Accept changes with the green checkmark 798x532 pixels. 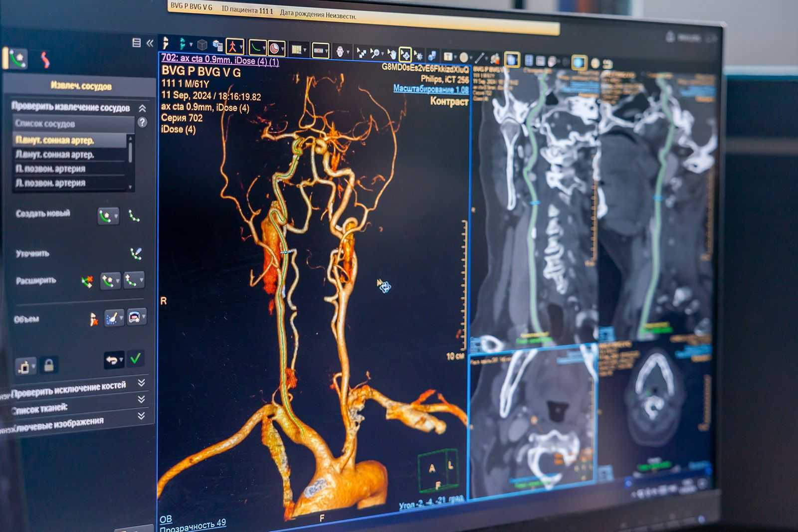click(x=135, y=358)
